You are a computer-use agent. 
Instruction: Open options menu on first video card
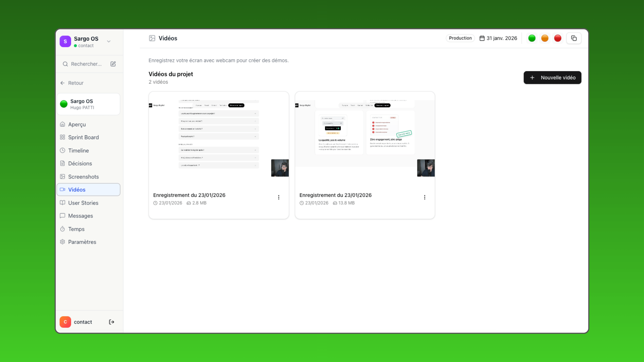[279, 197]
